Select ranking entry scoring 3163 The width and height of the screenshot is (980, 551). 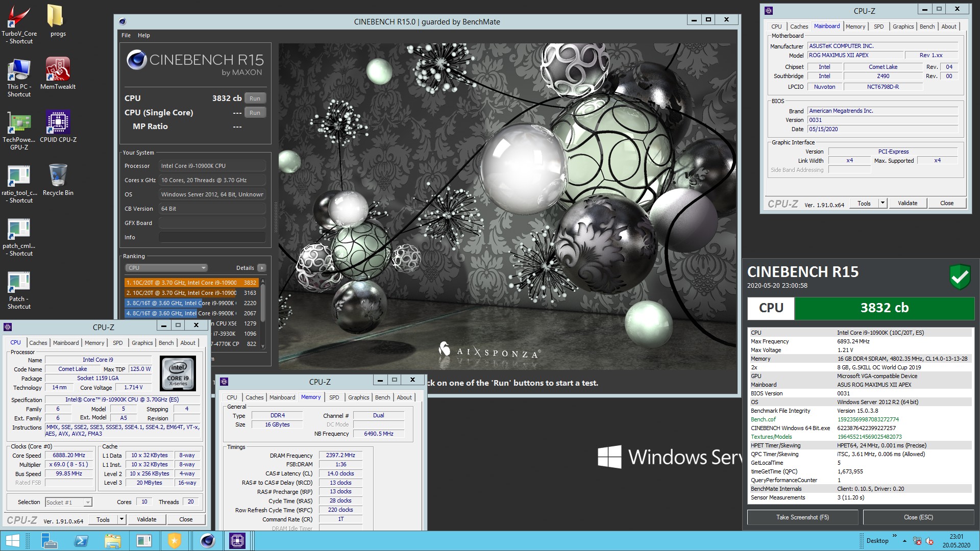coord(191,293)
